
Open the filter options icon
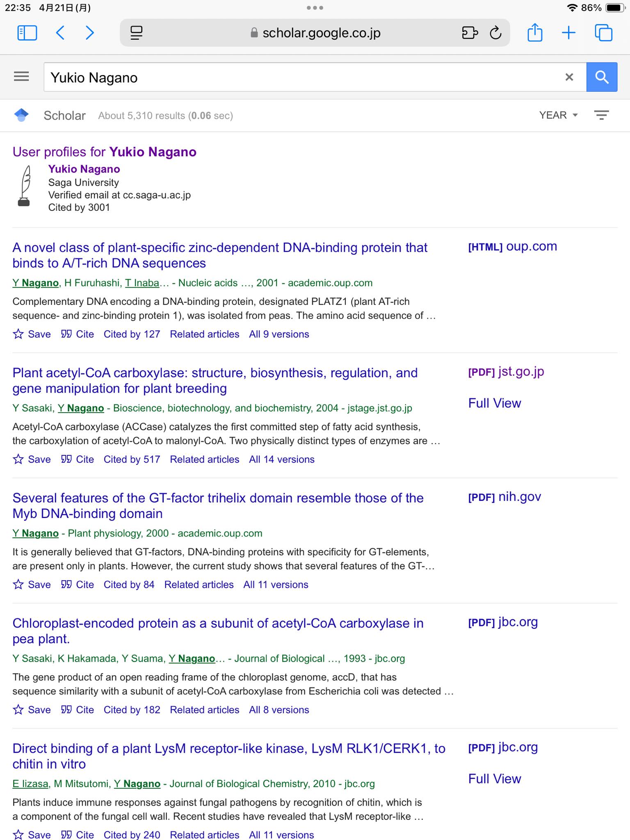tap(601, 115)
